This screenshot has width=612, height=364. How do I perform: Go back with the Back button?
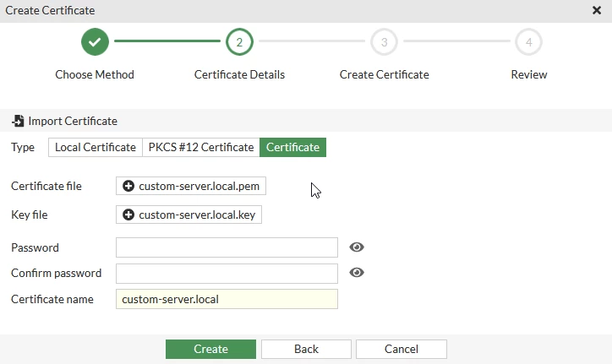tap(306, 349)
